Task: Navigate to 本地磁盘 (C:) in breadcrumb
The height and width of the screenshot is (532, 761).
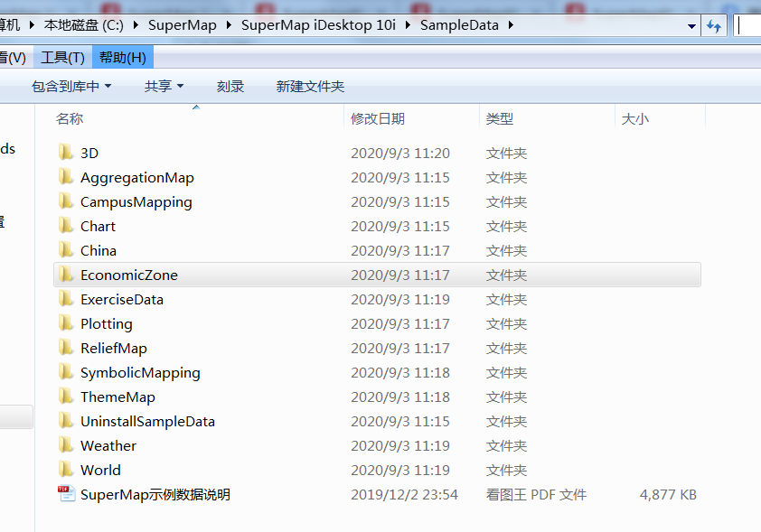Action: 83,24
